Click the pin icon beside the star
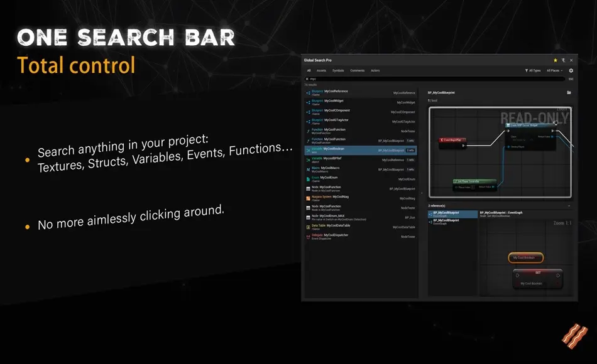597x364 pixels. 563,60
